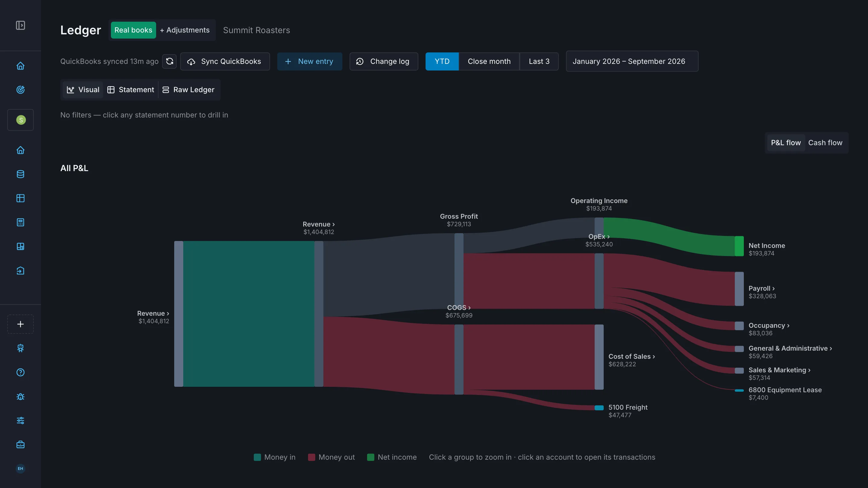868x488 pixels.
Task: Click the dashed plus add button in sidebar
Action: (20, 324)
